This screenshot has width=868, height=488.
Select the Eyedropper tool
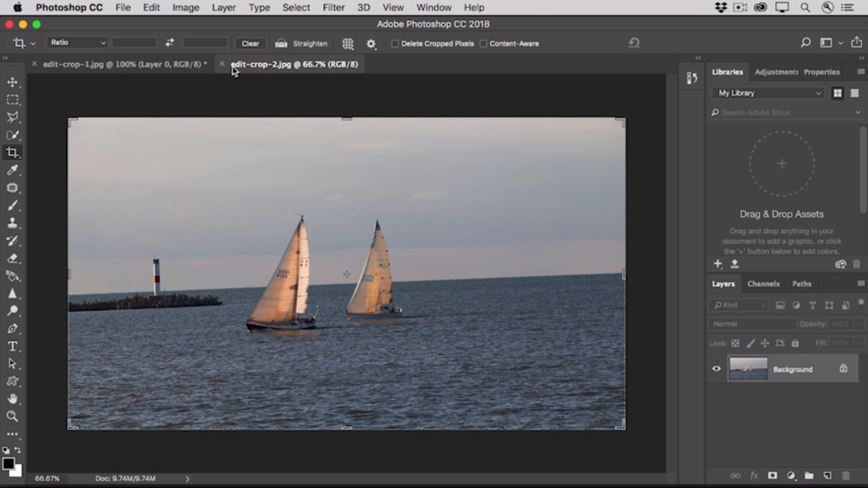[x=12, y=170]
